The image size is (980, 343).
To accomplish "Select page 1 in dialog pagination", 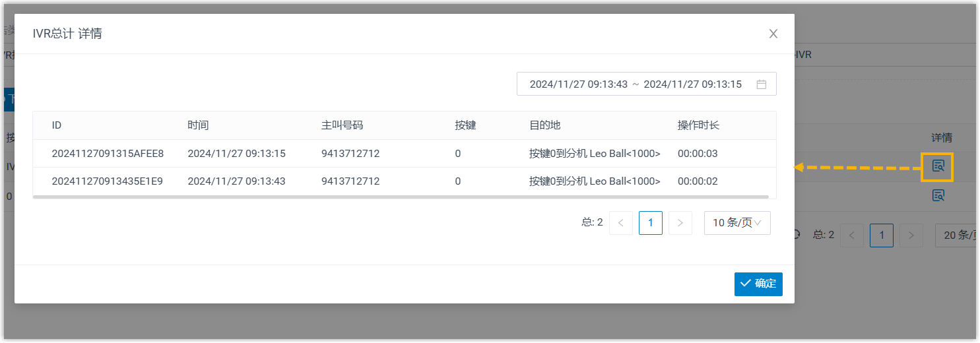I will 651,223.
